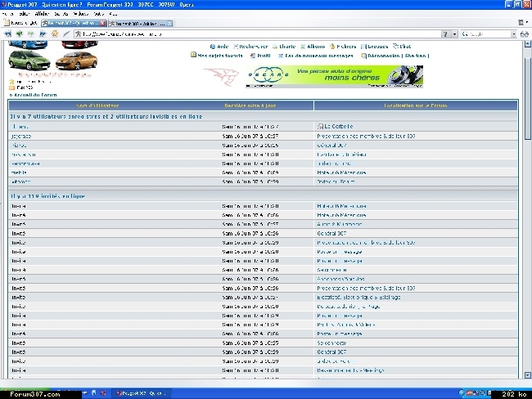
Task: Click the vertical scrollbar thumb
Action: pos(528,99)
